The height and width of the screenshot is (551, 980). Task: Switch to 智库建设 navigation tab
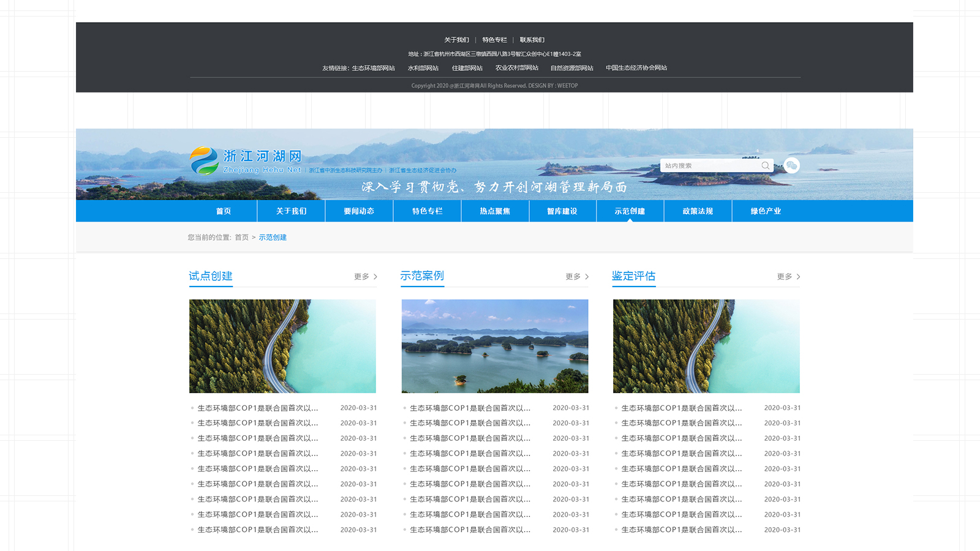tap(562, 211)
